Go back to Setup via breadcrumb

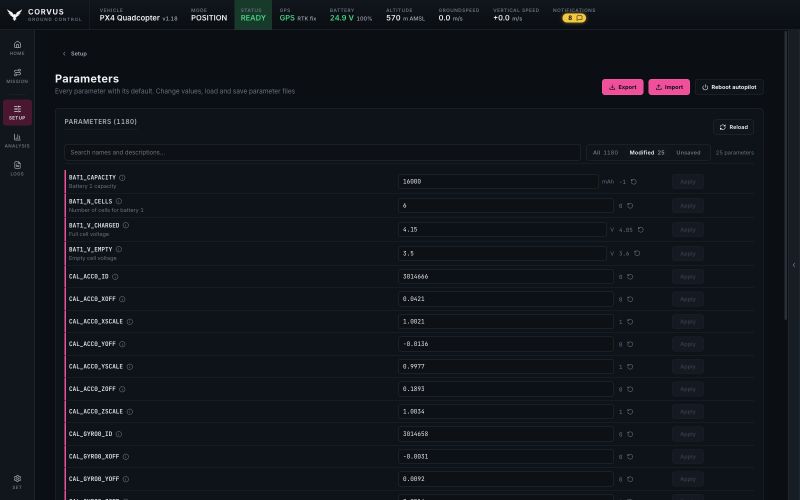coord(74,54)
